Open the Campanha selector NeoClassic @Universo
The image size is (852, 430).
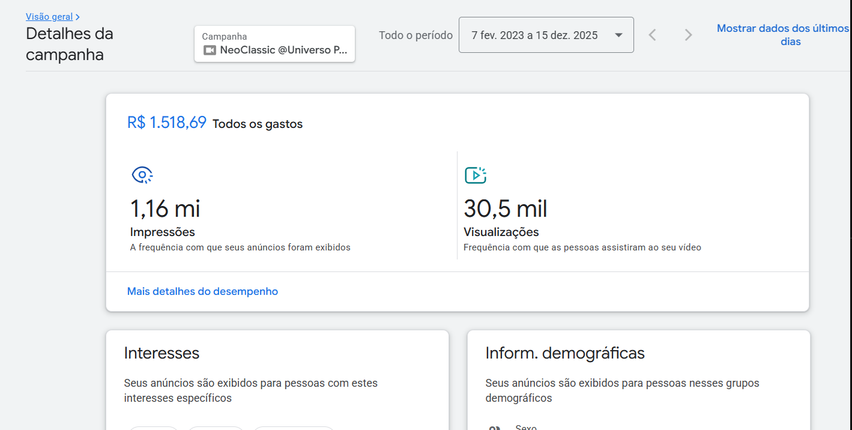tap(274, 44)
